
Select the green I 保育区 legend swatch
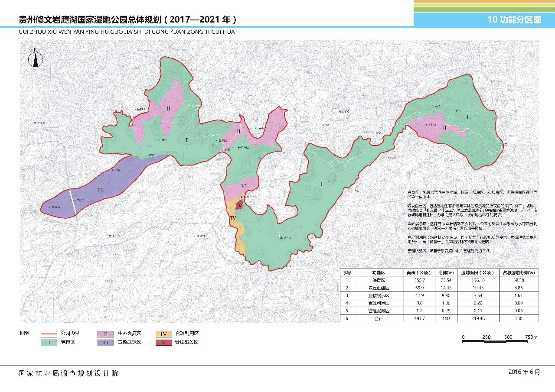[x=49, y=342]
